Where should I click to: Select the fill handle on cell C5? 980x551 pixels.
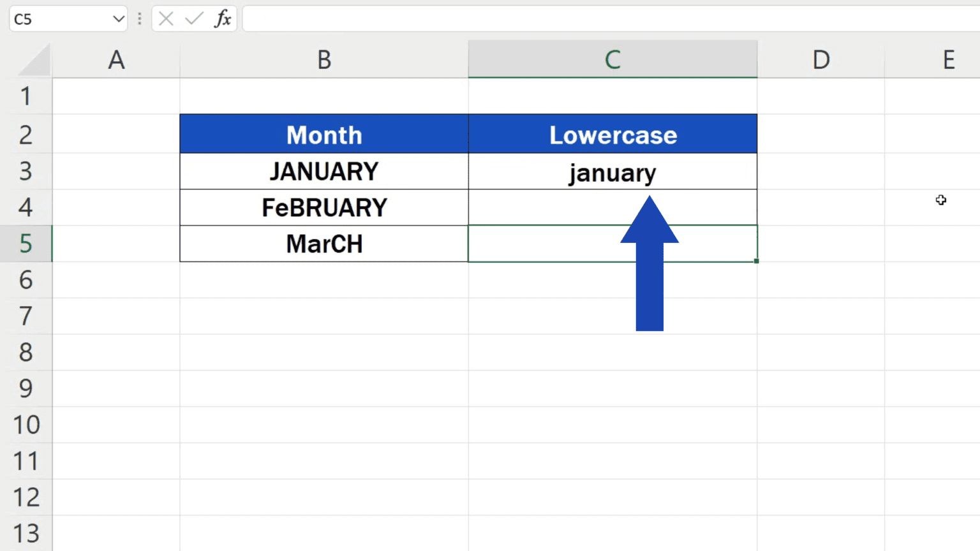756,260
